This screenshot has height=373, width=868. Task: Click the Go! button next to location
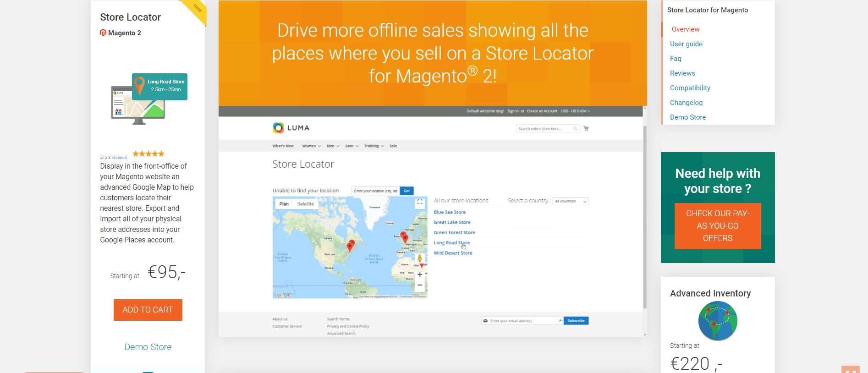point(407,191)
